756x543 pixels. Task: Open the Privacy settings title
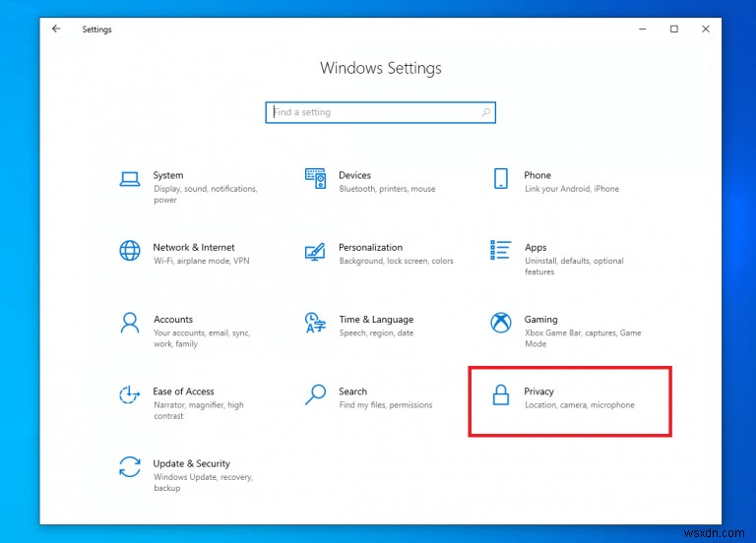click(x=539, y=392)
